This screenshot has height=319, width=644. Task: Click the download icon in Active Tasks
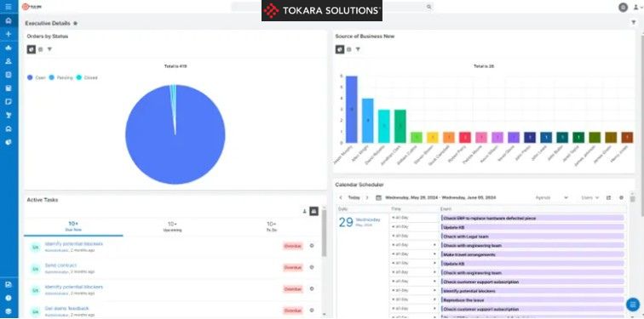(x=304, y=211)
